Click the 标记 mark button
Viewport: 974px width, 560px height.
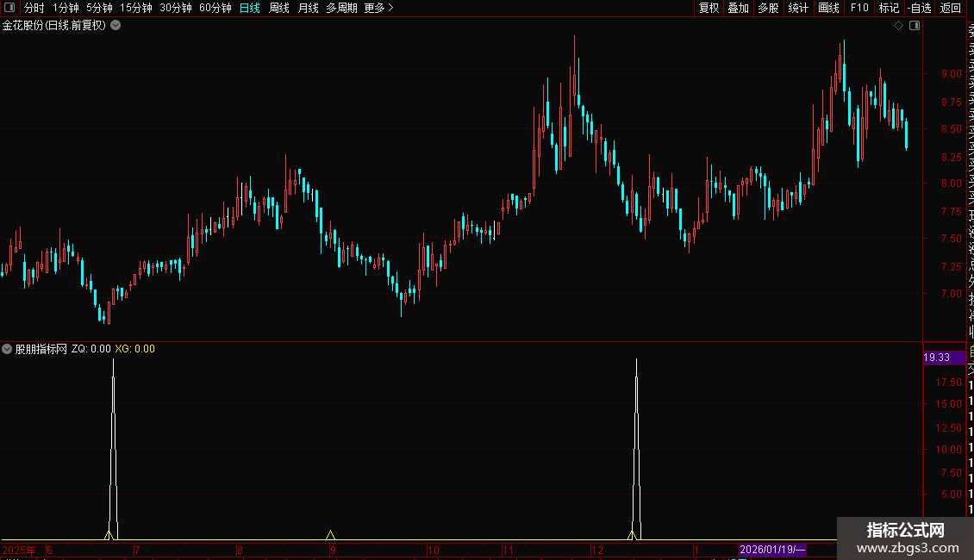[889, 8]
